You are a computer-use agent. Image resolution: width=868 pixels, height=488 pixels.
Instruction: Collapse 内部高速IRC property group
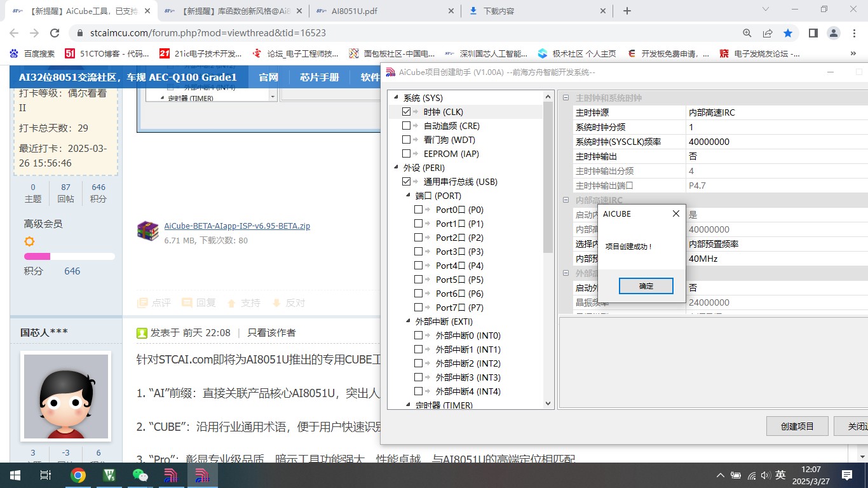[x=566, y=200]
